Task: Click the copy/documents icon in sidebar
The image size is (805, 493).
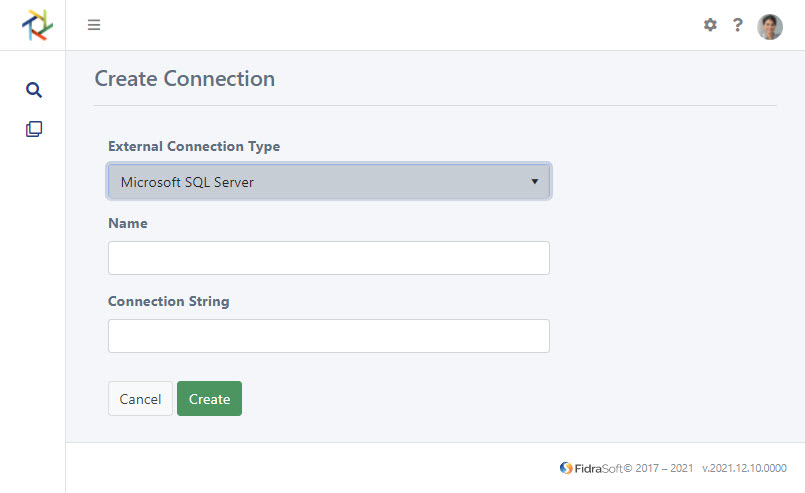Action: [34, 129]
